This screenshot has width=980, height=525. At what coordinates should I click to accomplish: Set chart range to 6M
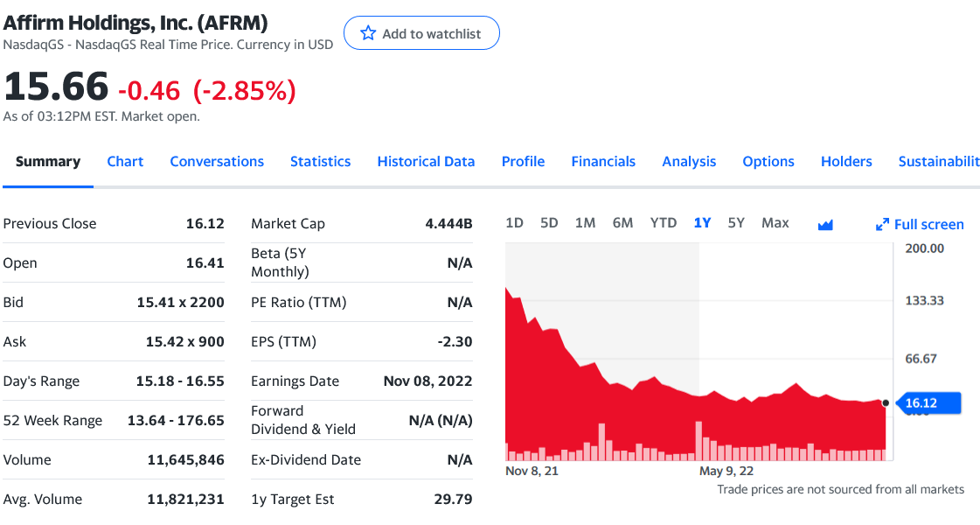click(x=622, y=223)
